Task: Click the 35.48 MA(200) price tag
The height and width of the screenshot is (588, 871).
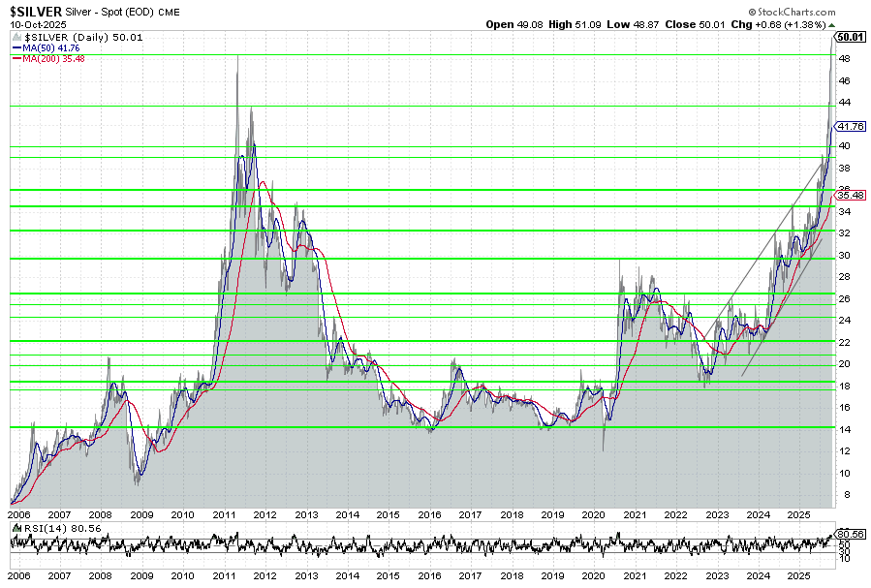Action: click(x=850, y=194)
